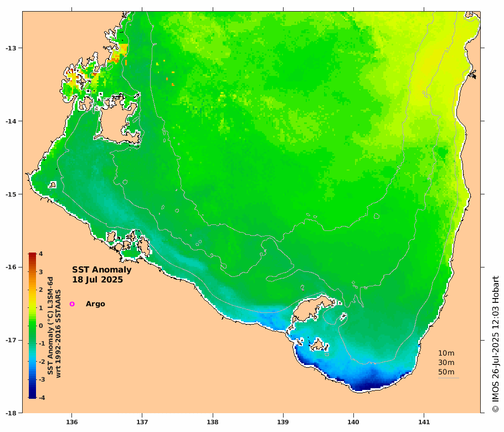
Task: Select the 'SST Anomaly' title text
Action: point(101,270)
